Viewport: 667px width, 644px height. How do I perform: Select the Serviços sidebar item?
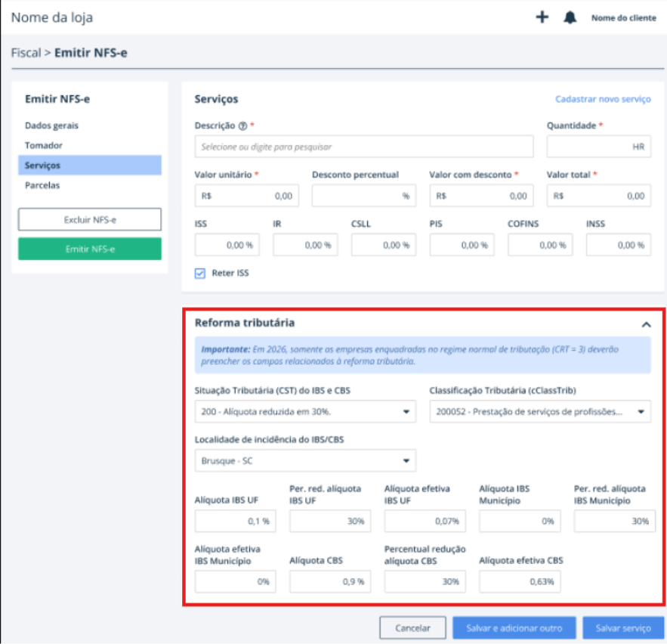click(90, 165)
